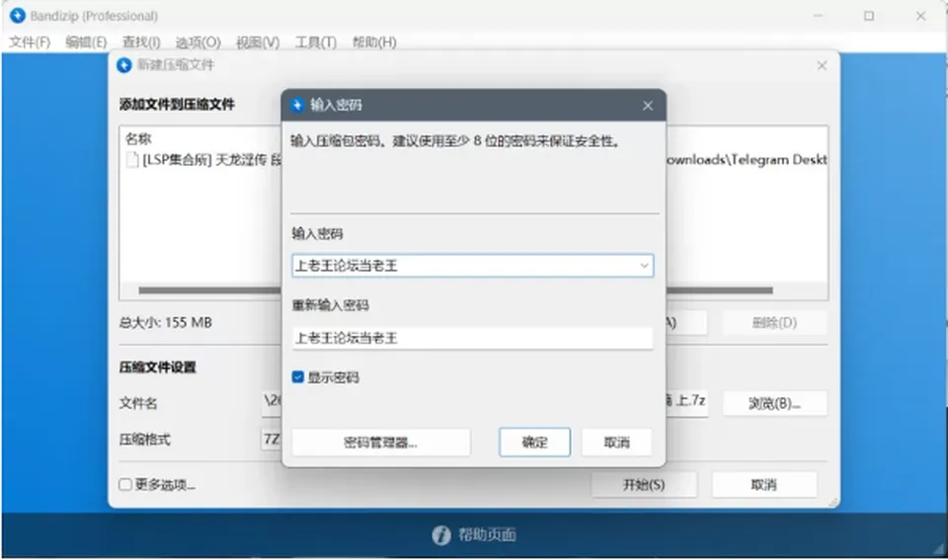Click the 总大小: 155 MB label
This screenshot has width=948, height=560.
(166, 322)
